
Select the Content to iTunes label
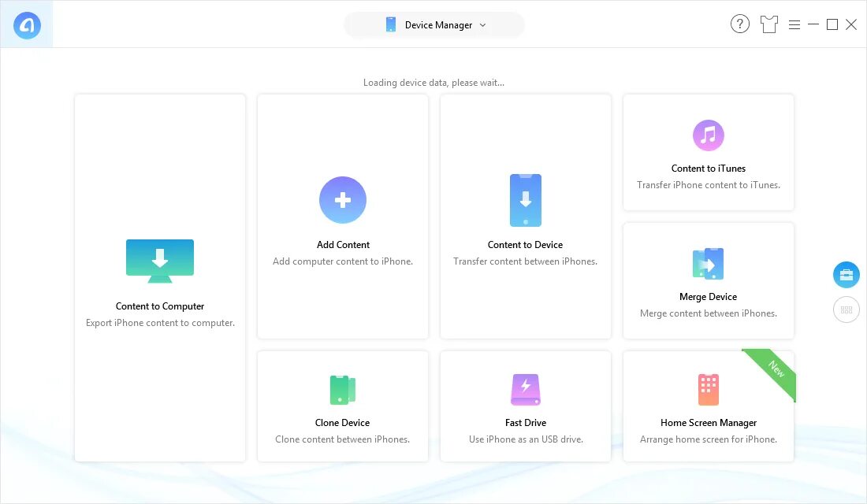click(709, 169)
